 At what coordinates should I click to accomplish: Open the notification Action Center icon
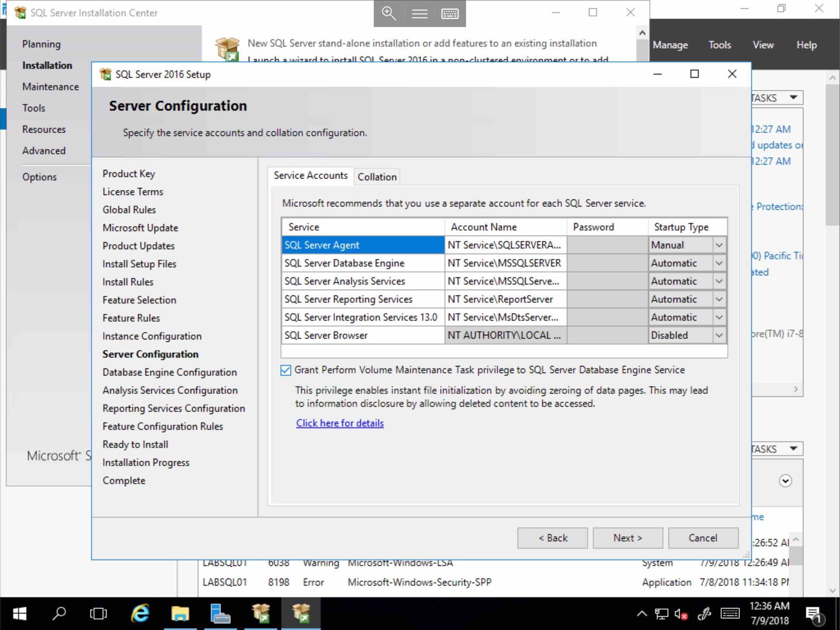[815, 614]
